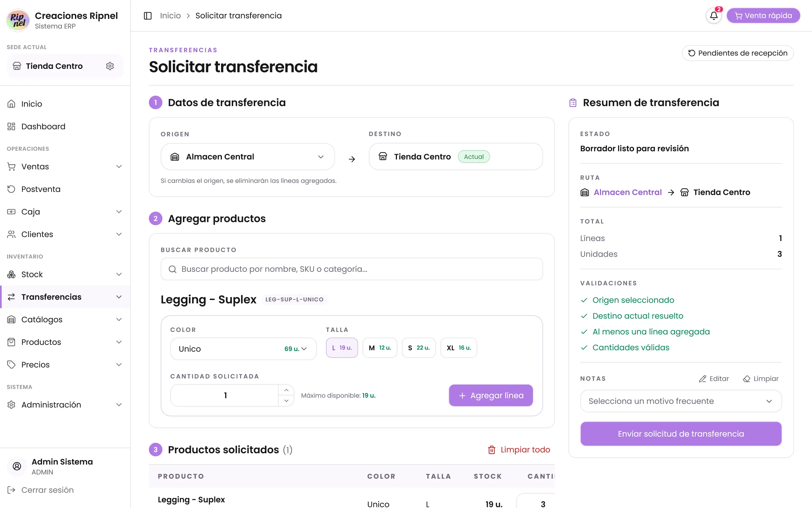
Task: Expand the Stock menu chevron
Action: pyautogui.click(x=119, y=275)
